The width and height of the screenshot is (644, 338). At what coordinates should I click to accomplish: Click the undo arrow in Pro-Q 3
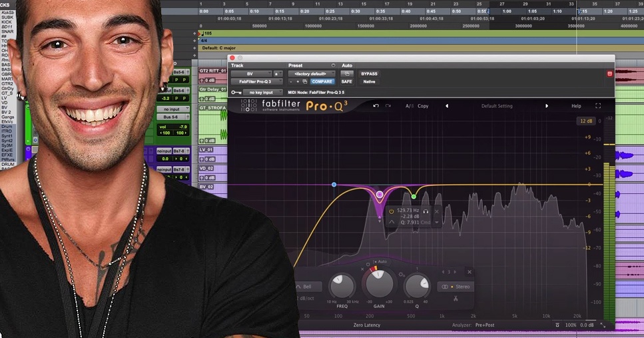376,106
